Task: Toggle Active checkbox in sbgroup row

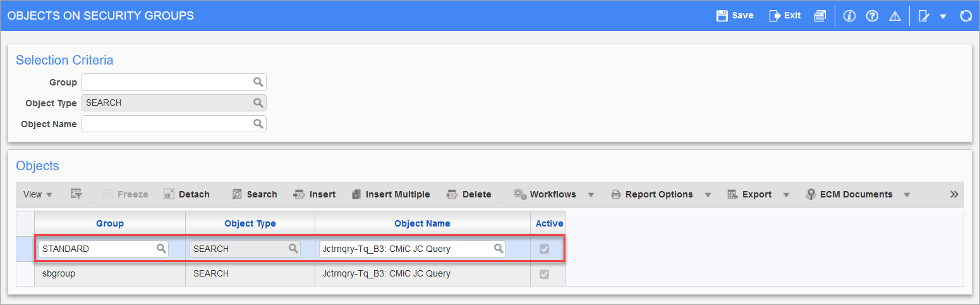Action: (x=543, y=275)
